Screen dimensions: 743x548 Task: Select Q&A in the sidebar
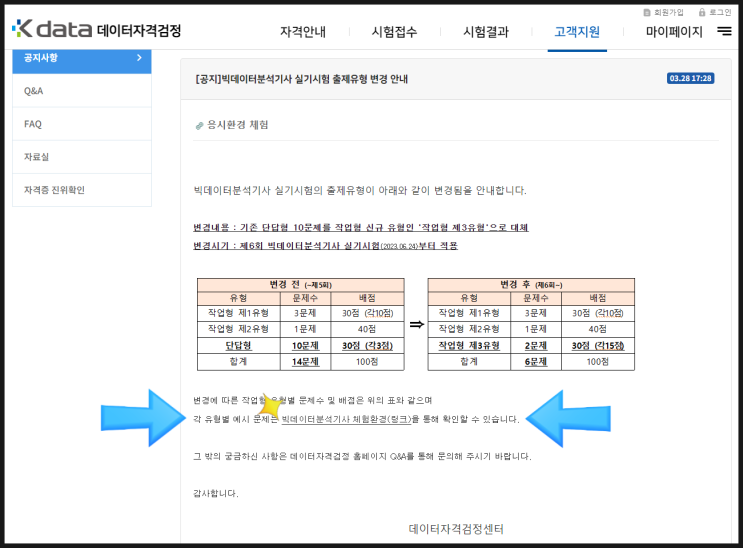point(82,91)
